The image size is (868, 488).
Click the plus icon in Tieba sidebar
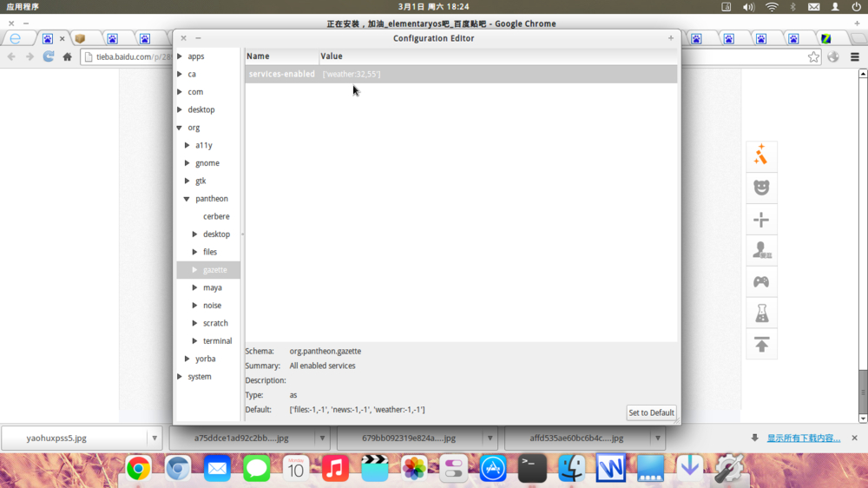[761, 220]
